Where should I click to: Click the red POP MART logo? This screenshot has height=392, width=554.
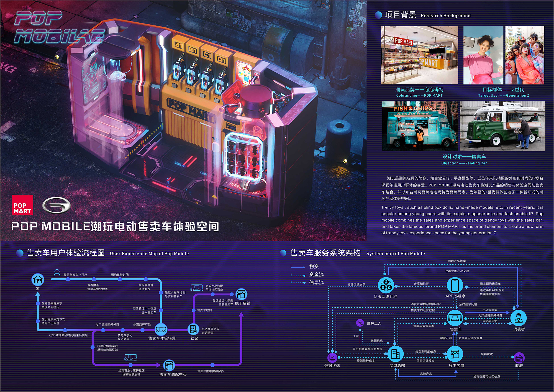click(x=22, y=205)
